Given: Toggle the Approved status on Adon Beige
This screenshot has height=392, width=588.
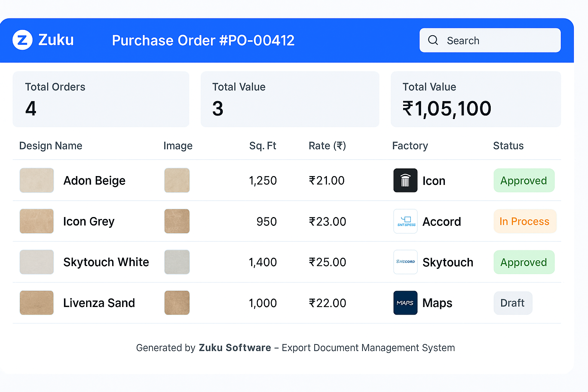Looking at the screenshot, I should (x=524, y=180).
